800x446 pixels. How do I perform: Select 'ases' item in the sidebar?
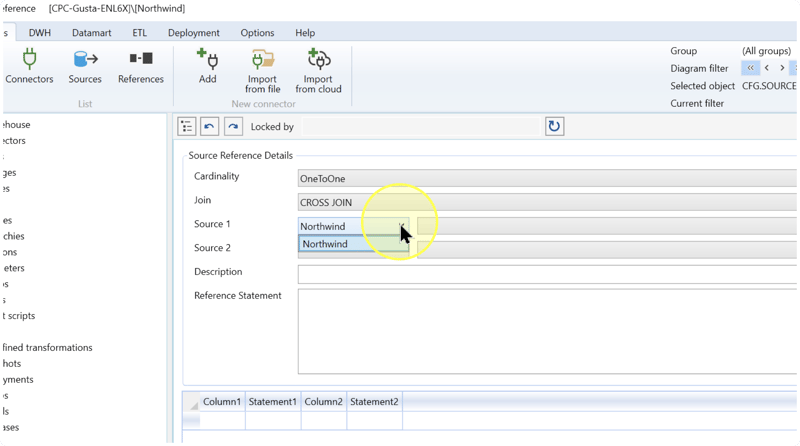[x=10, y=428]
